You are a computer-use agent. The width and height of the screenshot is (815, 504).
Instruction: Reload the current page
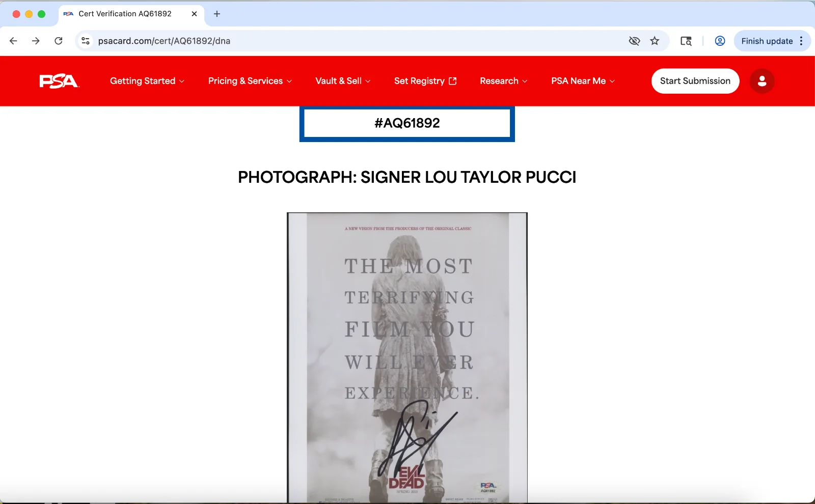pyautogui.click(x=59, y=41)
